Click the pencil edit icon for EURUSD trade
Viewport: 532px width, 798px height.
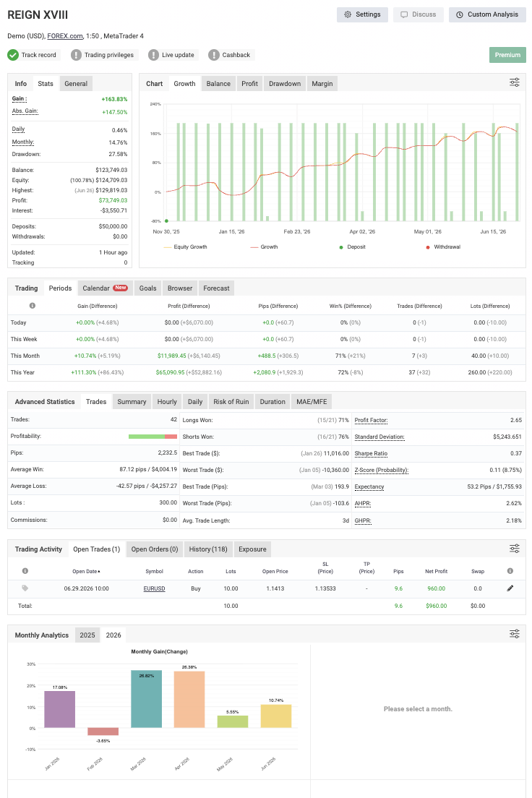click(x=510, y=588)
